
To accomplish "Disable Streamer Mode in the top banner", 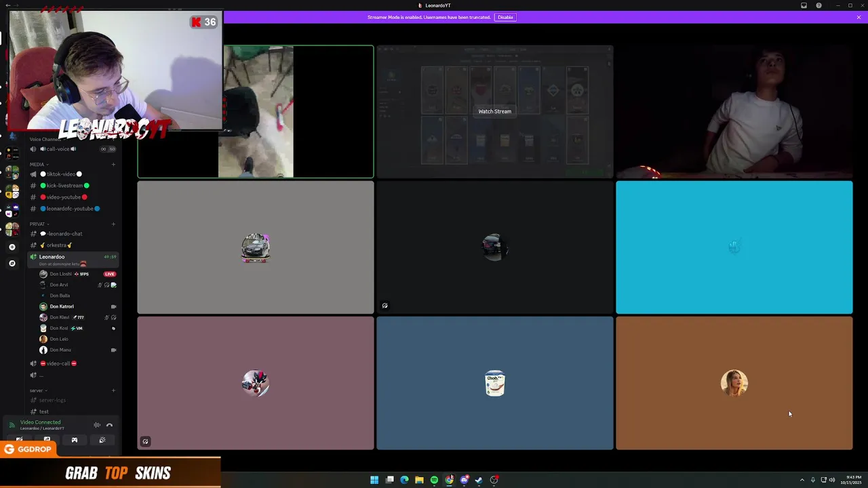I will click(x=505, y=17).
